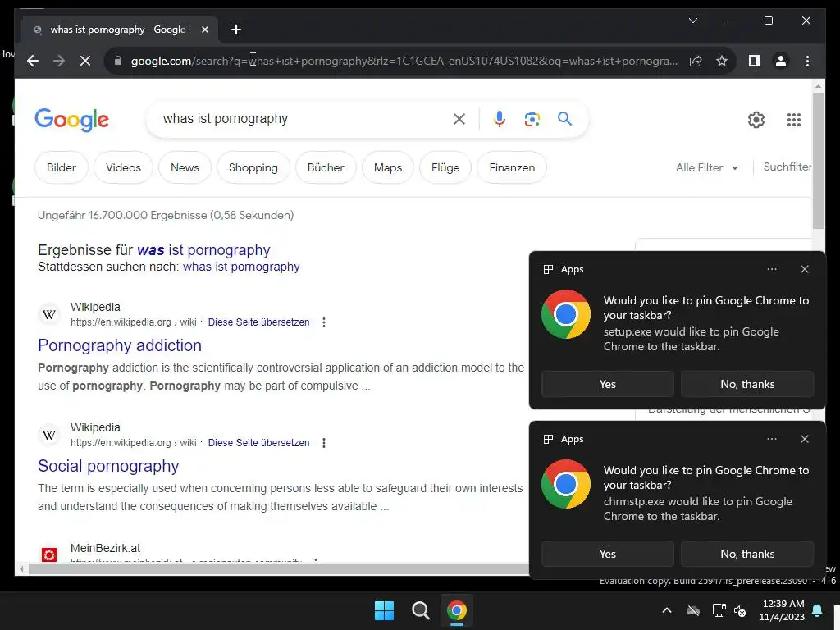Open the Pornography addiction result

(x=120, y=345)
